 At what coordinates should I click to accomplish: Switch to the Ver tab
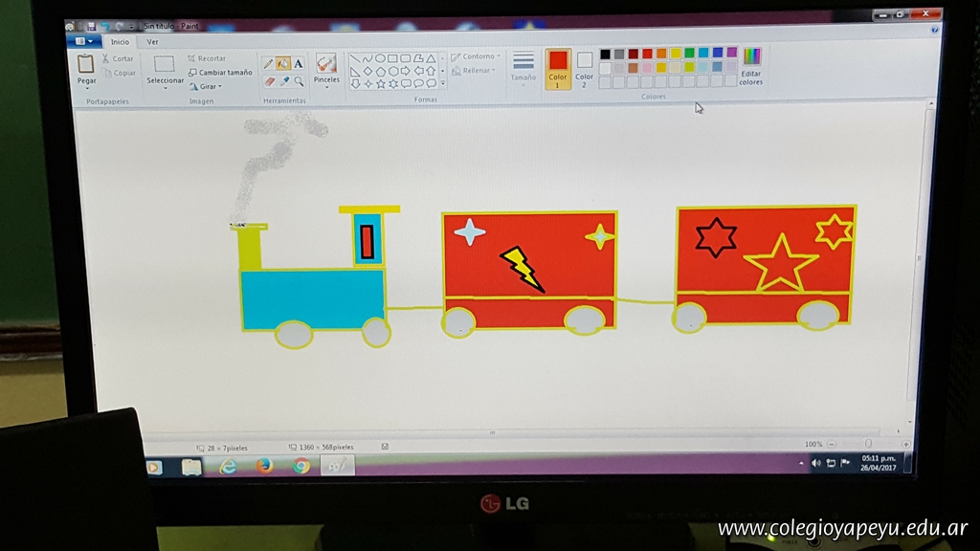(x=152, y=42)
